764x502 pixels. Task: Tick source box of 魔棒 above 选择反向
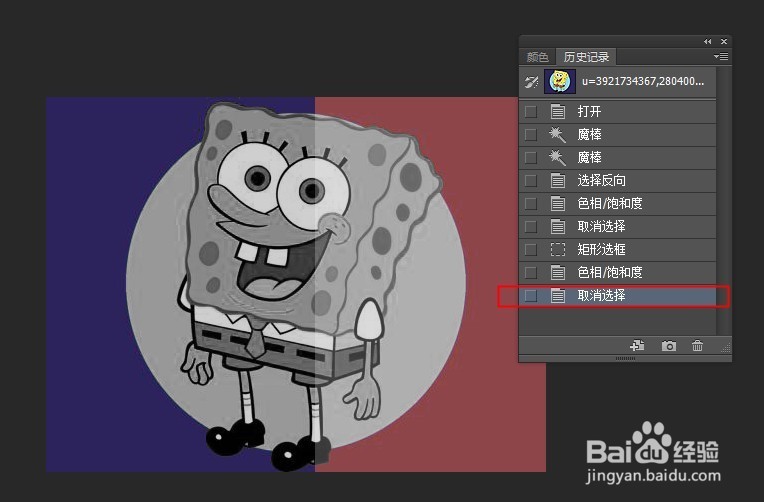[531, 157]
